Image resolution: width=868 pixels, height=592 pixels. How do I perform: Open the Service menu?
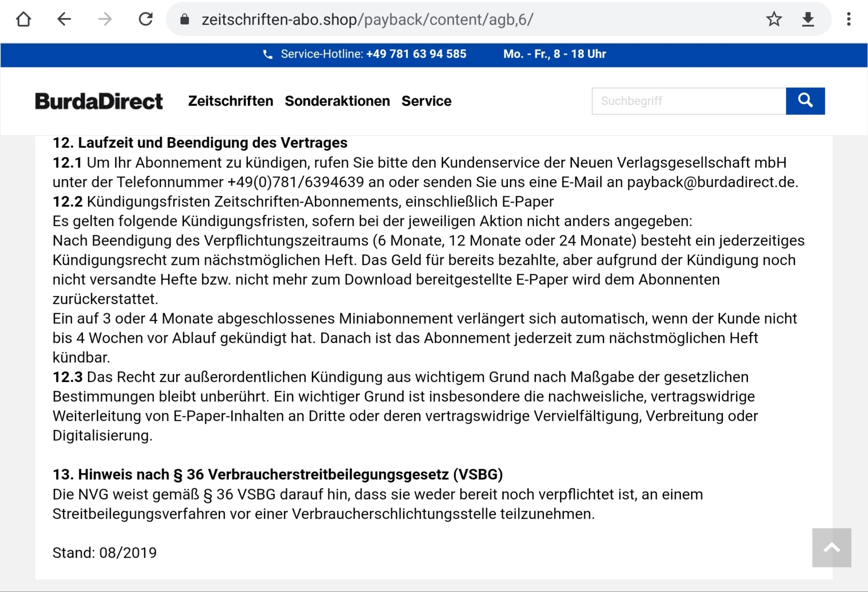coord(426,101)
